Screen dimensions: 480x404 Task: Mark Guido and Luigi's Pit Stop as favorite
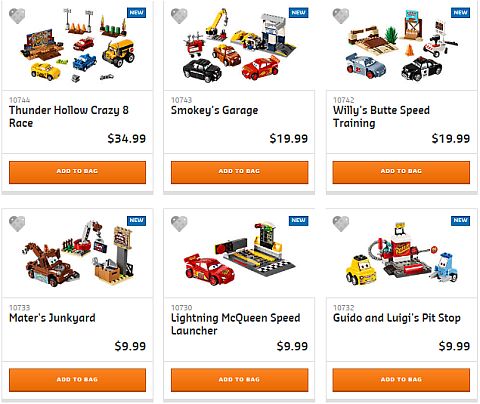pyautogui.click(x=341, y=223)
